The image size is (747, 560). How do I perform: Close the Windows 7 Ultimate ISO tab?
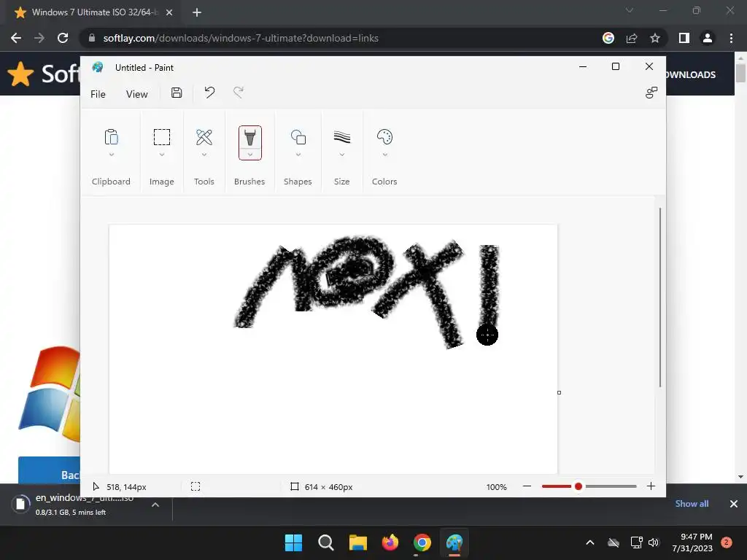pyautogui.click(x=169, y=12)
